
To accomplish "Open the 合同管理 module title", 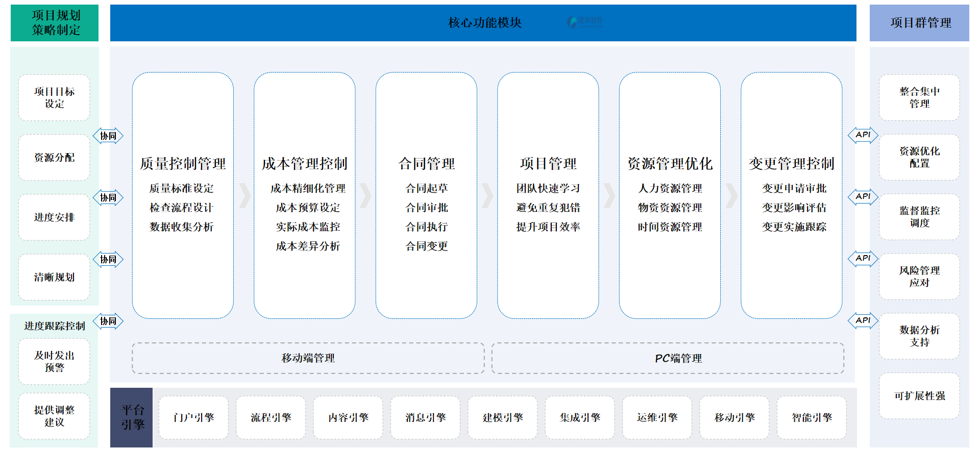I will (x=426, y=163).
